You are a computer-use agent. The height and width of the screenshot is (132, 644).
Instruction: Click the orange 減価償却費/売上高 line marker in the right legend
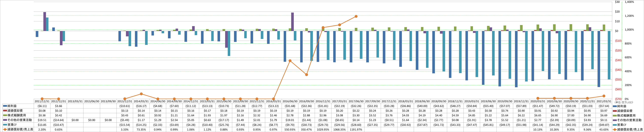tap(615, 130)
